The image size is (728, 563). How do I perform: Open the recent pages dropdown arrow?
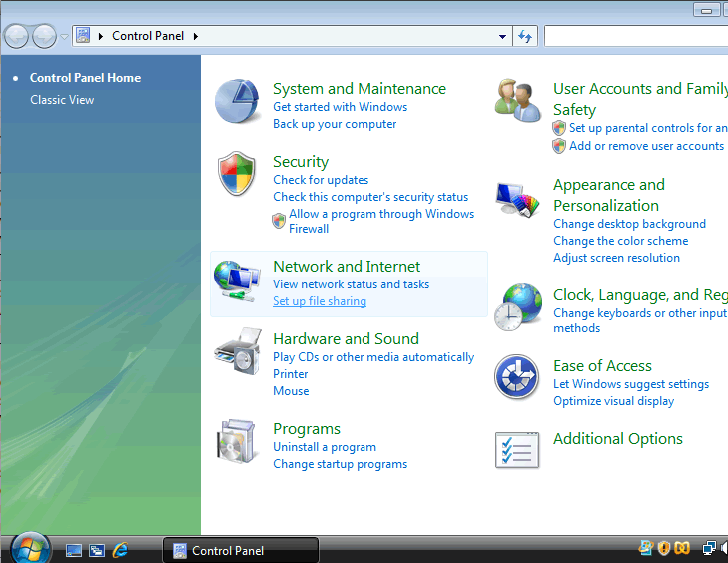pos(65,37)
